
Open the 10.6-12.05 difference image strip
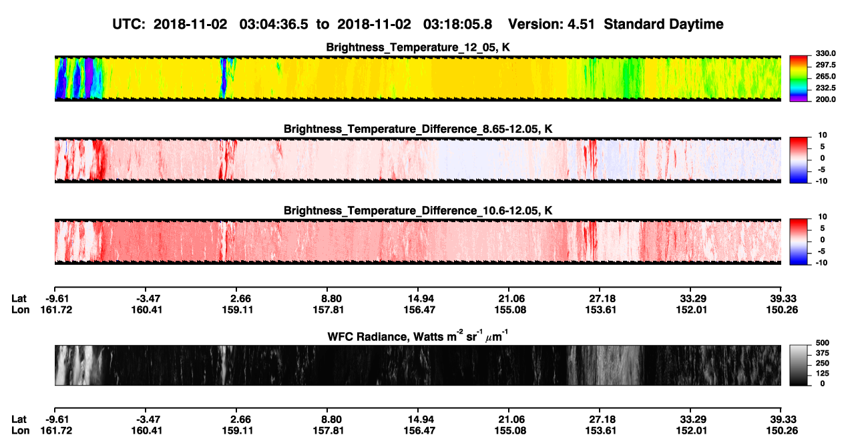click(418, 242)
